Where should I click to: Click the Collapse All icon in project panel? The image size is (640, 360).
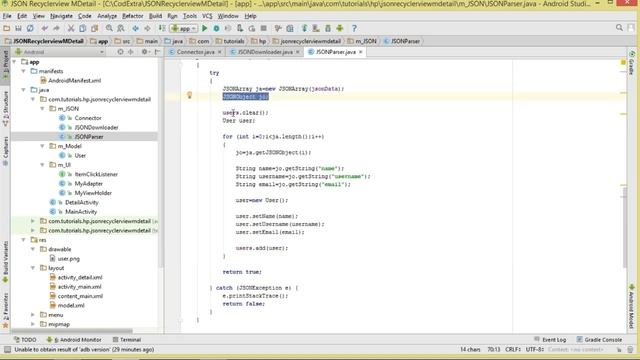(x=131, y=52)
